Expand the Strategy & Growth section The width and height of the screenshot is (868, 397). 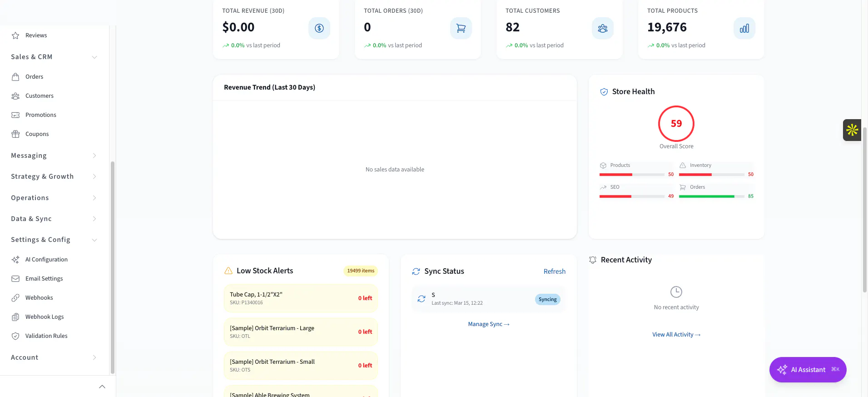click(x=54, y=176)
